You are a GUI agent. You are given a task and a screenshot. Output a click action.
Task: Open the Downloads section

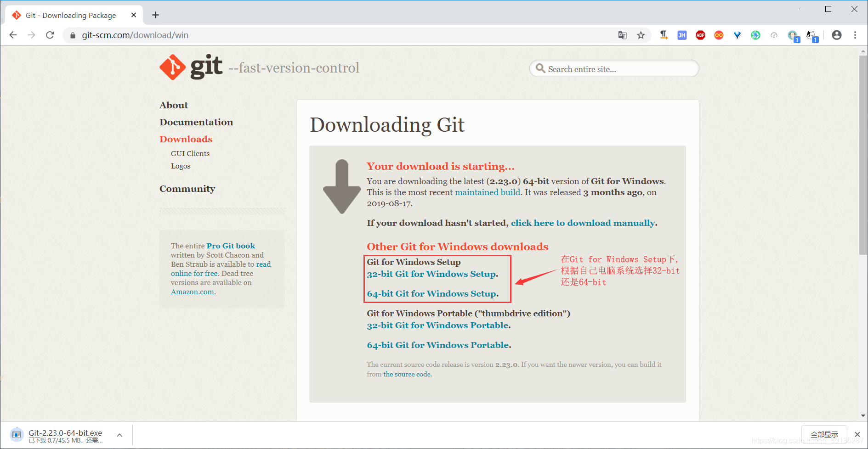click(186, 139)
